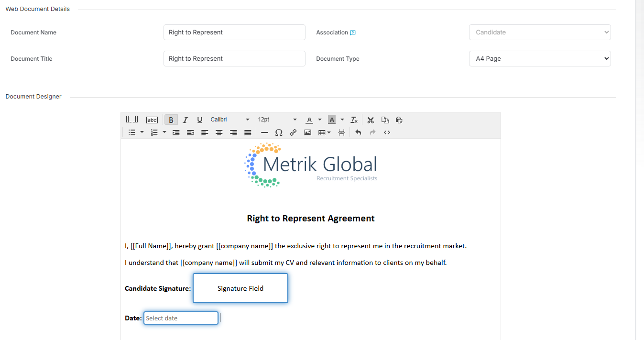Toggle italic formatting

[186, 120]
